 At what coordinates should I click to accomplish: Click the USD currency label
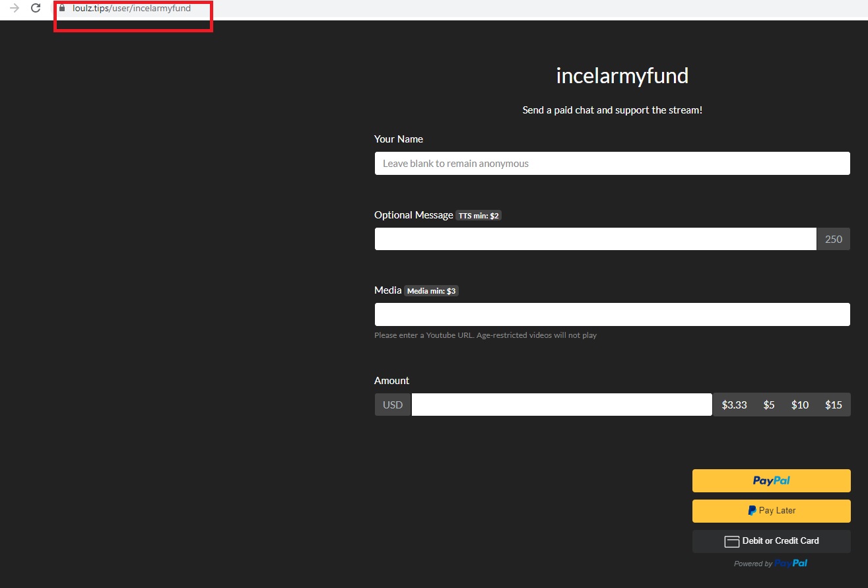(393, 405)
